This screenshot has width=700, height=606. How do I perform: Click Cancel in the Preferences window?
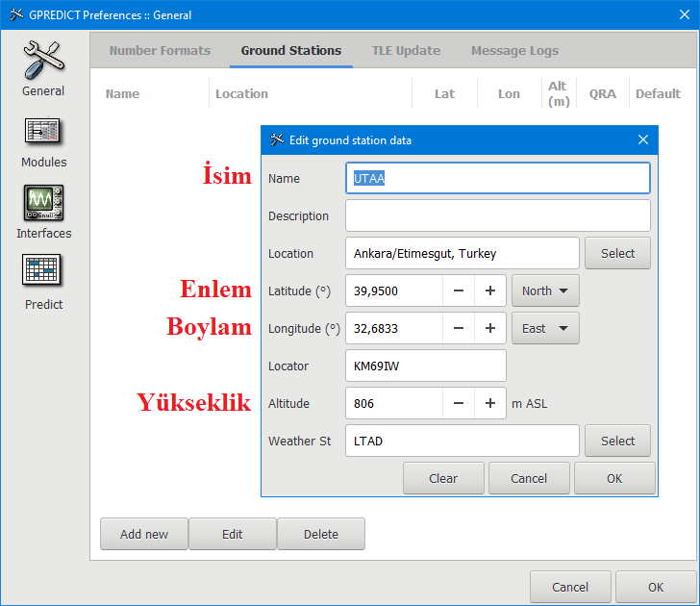pyautogui.click(x=570, y=587)
